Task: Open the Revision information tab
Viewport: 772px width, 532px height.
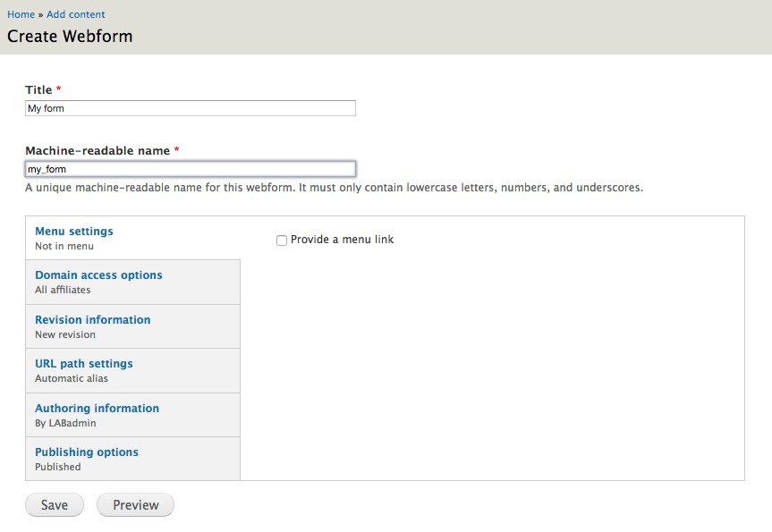Action: pyautogui.click(x=92, y=319)
